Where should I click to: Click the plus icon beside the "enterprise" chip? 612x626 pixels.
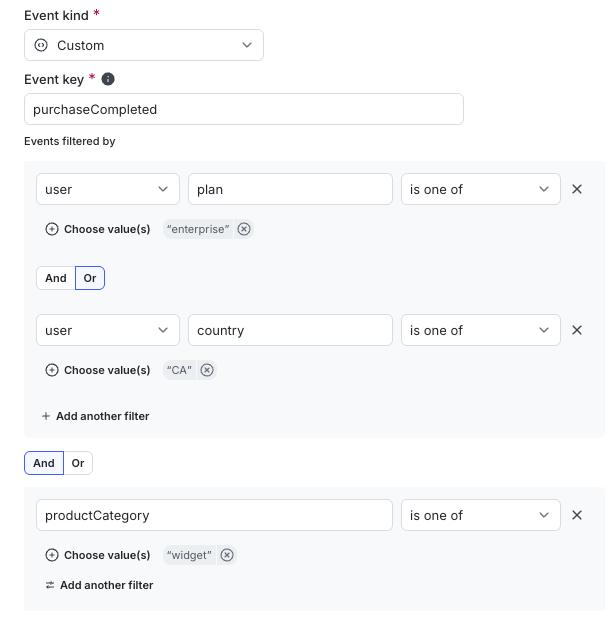(x=52, y=229)
